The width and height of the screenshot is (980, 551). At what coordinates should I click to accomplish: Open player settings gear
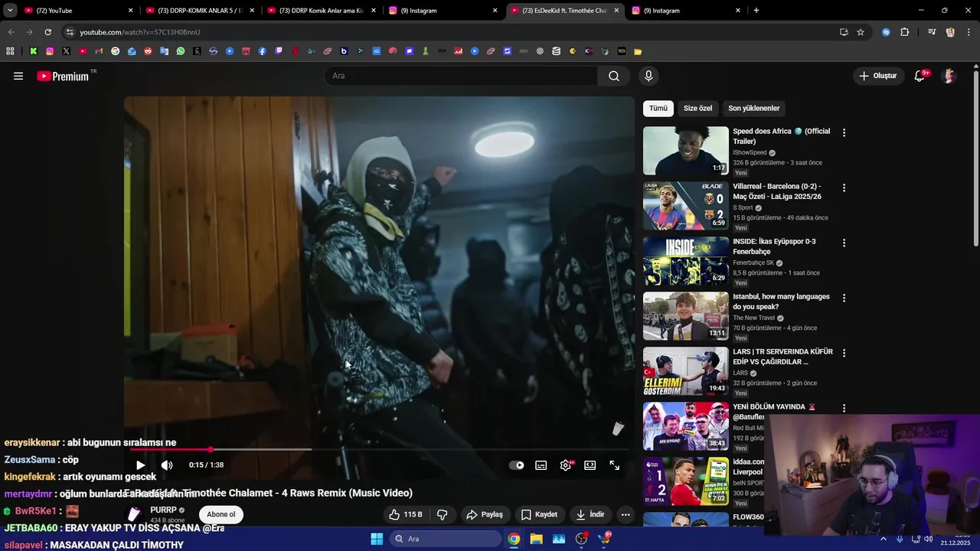566,465
